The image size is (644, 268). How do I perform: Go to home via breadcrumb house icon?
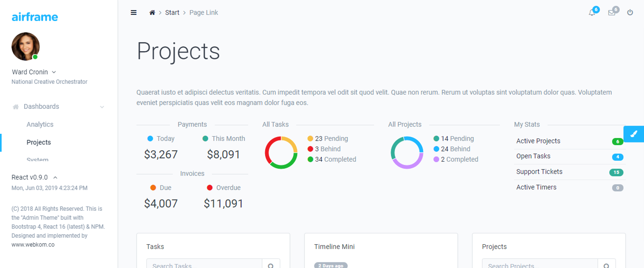152,12
